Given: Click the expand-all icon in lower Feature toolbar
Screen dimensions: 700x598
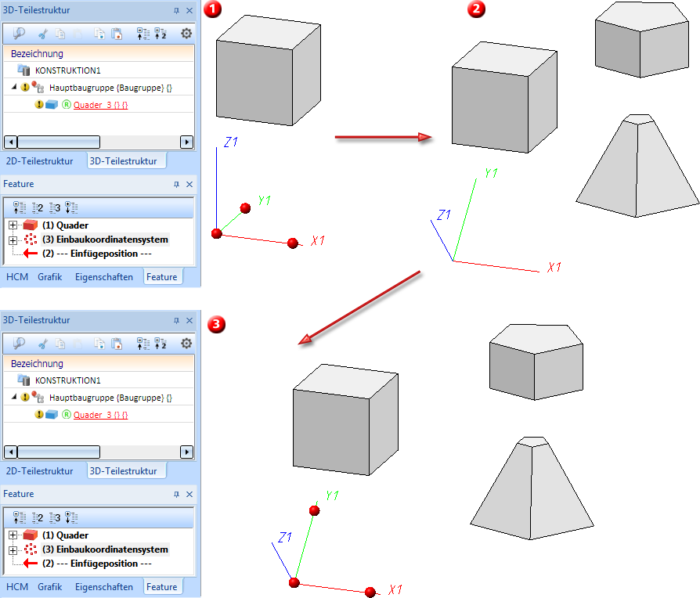Looking at the screenshot, I should tap(71, 517).
